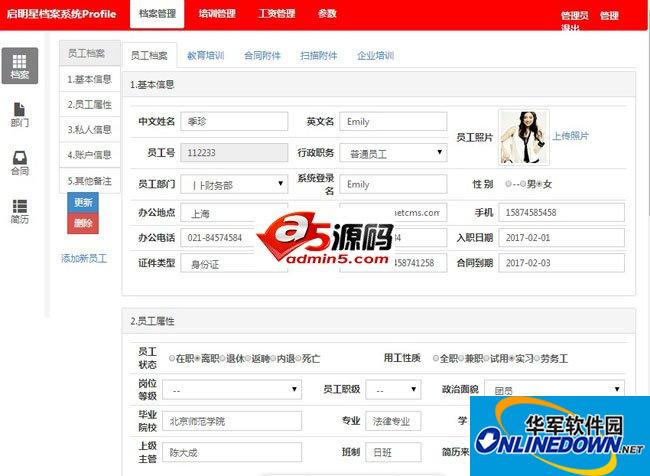Select 内退 employee status radio
650x476 pixels.
273,358
